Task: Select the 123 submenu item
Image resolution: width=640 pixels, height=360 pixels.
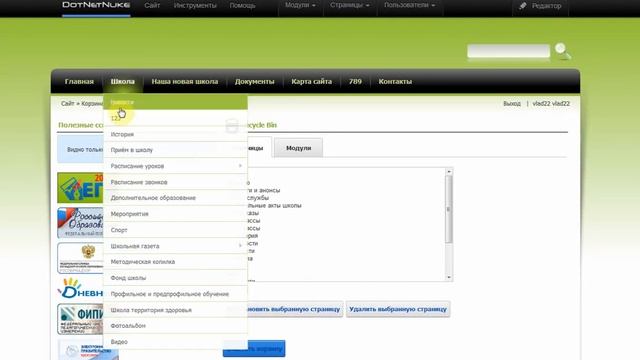Action: coord(176,118)
